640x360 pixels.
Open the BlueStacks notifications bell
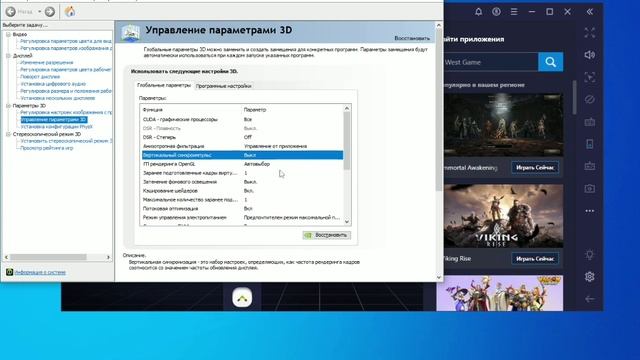click(478, 12)
